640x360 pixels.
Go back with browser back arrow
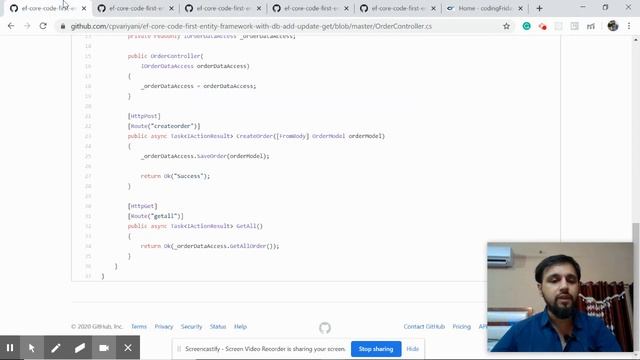pyautogui.click(x=11, y=26)
